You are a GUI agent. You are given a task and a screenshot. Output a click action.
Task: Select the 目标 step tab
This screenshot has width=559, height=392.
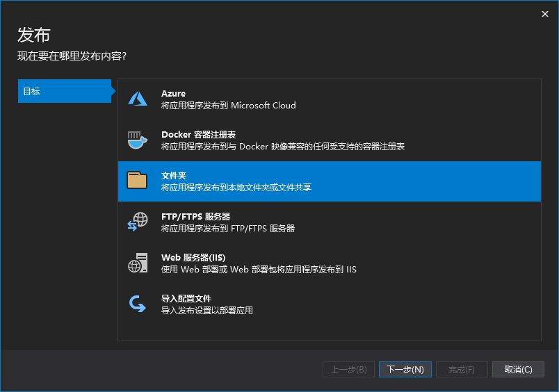tap(65, 91)
